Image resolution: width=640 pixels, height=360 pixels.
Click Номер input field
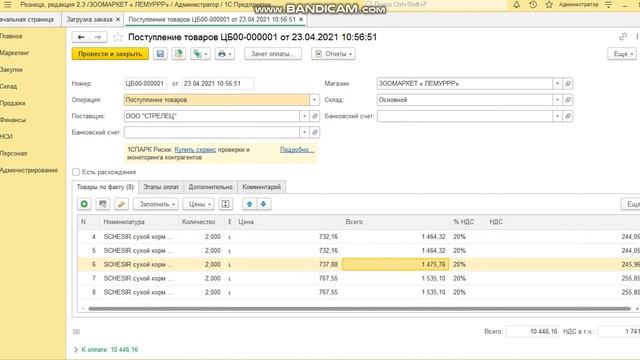tap(145, 83)
